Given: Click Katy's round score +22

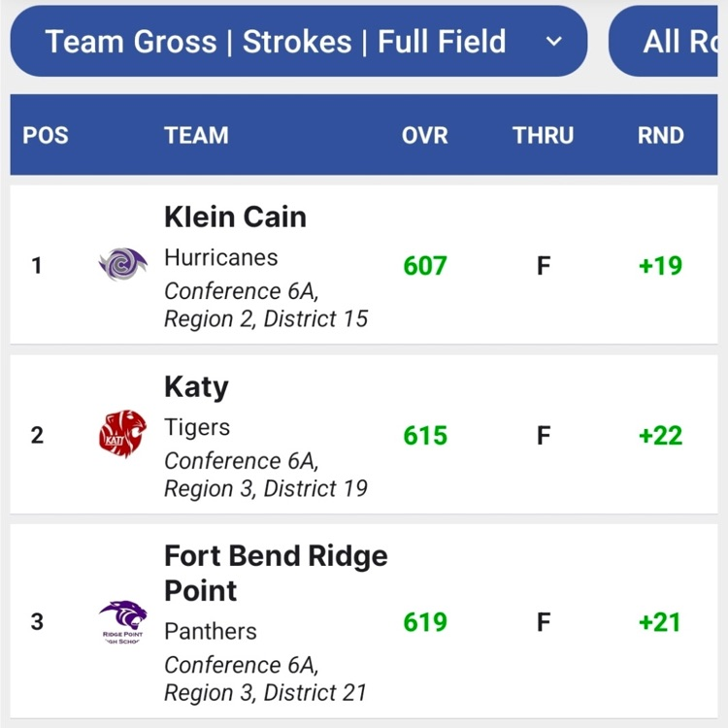Looking at the screenshot, I should pos(661,435).
